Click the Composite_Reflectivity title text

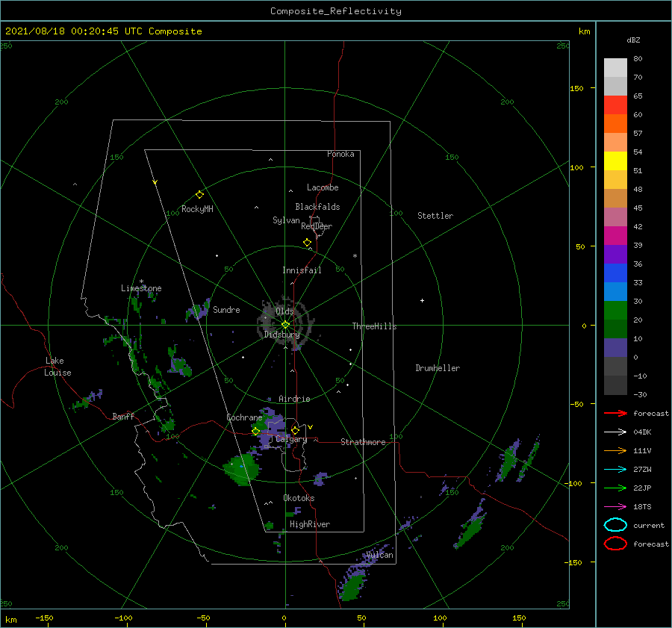335,11
